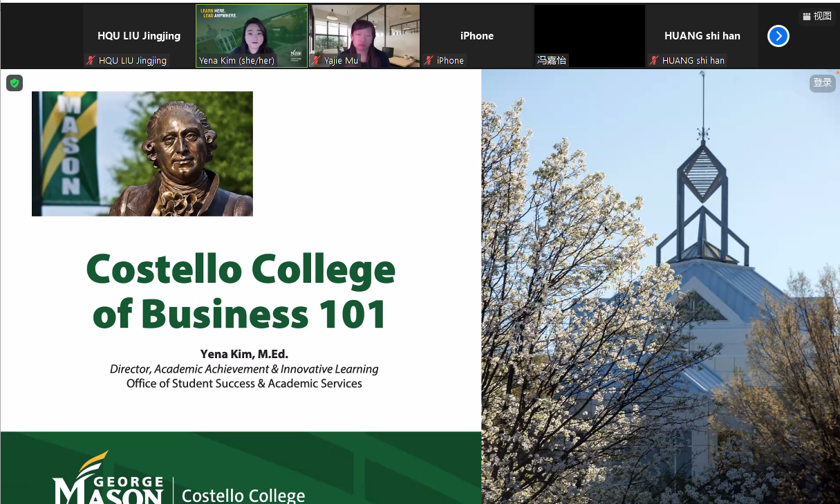Click muted mic icon beside iPhone label
Screen dimensions: 840x504
point(429,61)
